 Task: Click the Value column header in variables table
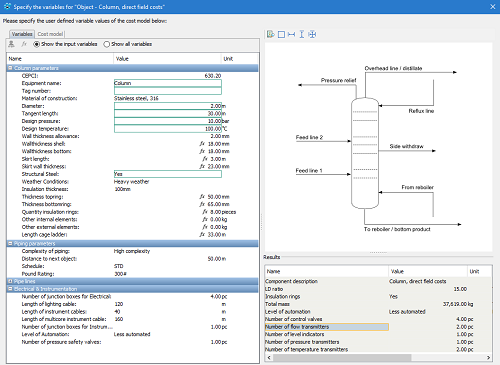tap(167, 59)
